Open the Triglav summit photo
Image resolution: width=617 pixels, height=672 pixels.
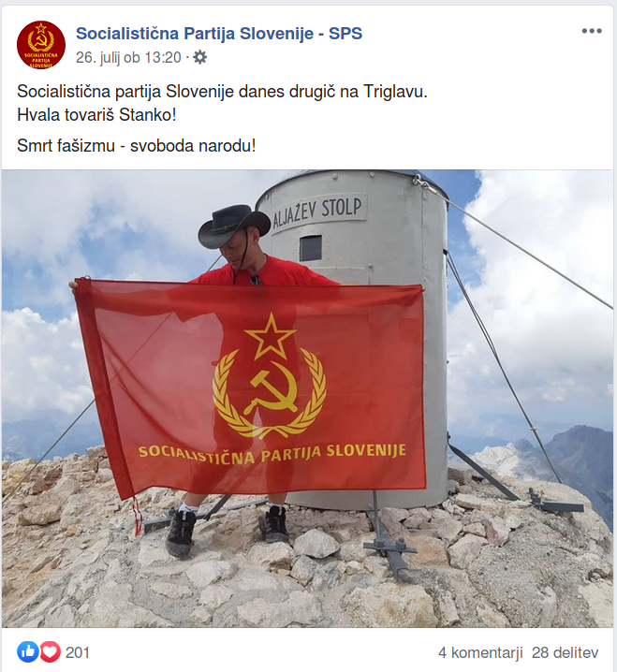(307, 399)
